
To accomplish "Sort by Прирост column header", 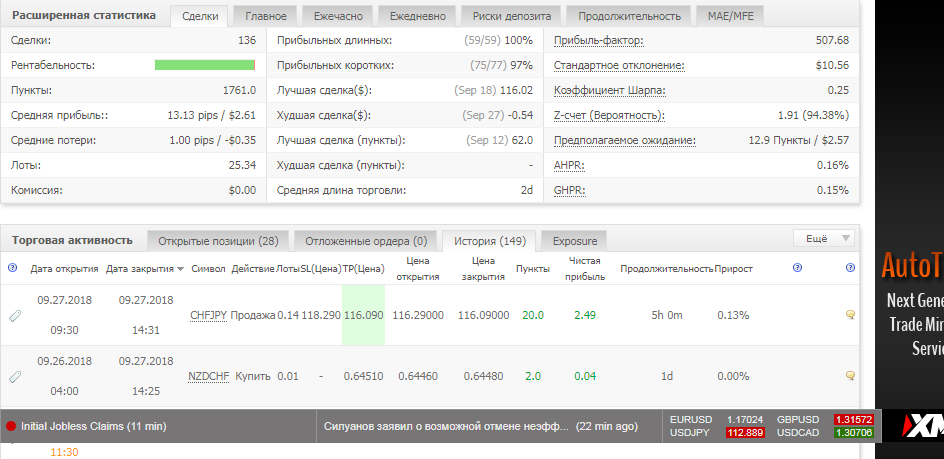I will [733, 269].
